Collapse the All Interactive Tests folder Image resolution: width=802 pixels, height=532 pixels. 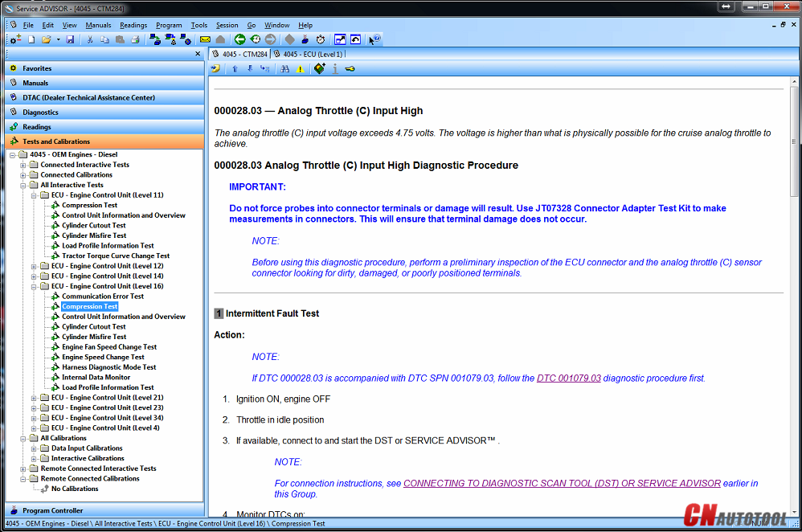[x=23, y=186]
